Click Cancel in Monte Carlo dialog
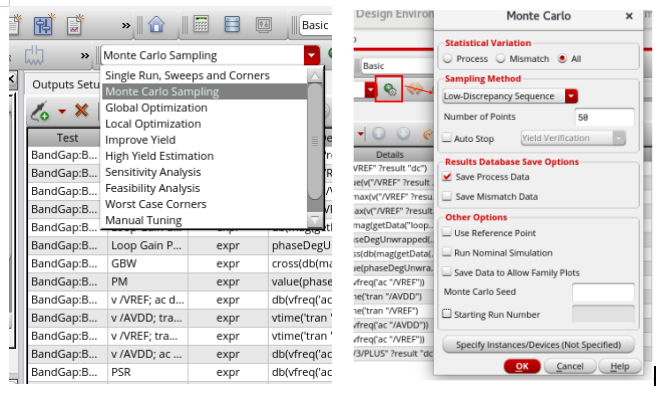The height and width of the screenshot is (400, 669). tap(570, 366)
